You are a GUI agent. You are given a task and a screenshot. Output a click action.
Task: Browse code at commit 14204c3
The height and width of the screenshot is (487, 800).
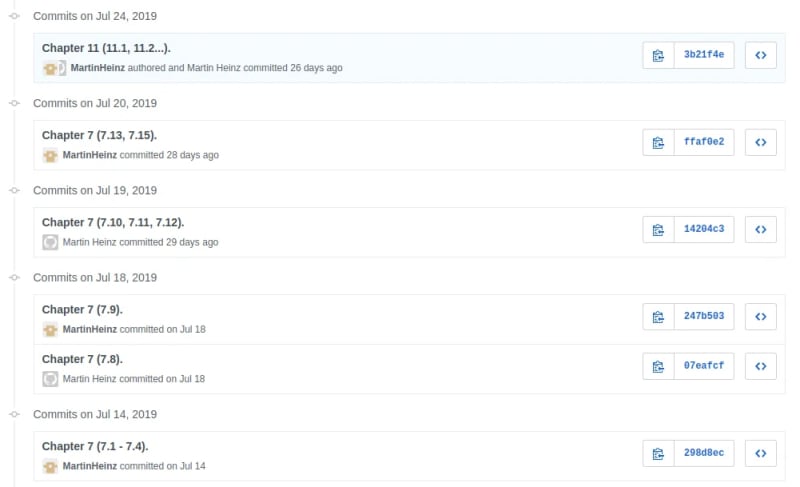(760, 230)
